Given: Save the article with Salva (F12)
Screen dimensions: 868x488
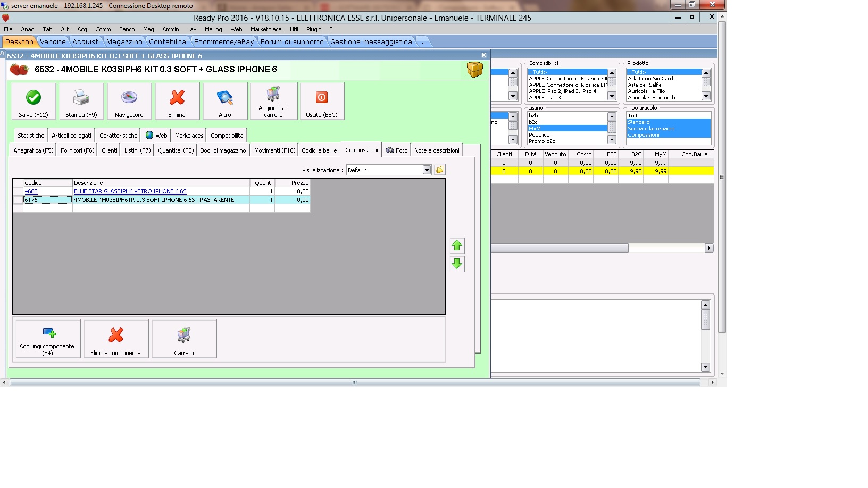Looking at the screenshot, I should 34,101.
